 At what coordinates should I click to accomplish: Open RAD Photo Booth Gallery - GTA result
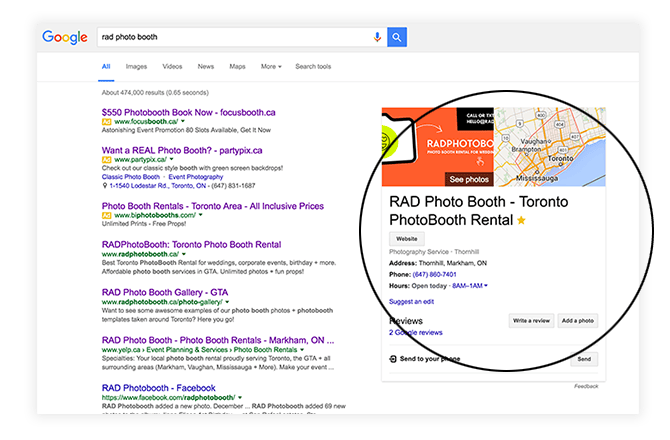point(165,293)
